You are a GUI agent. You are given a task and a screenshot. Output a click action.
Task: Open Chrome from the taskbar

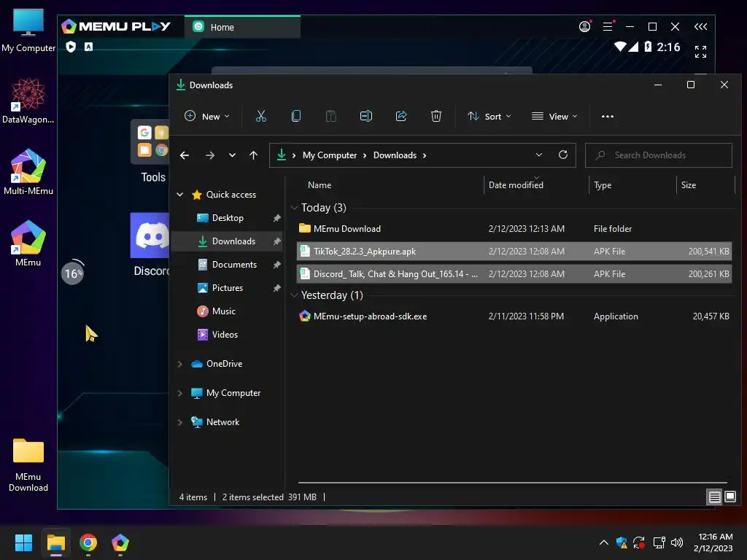tap(88, 542)
